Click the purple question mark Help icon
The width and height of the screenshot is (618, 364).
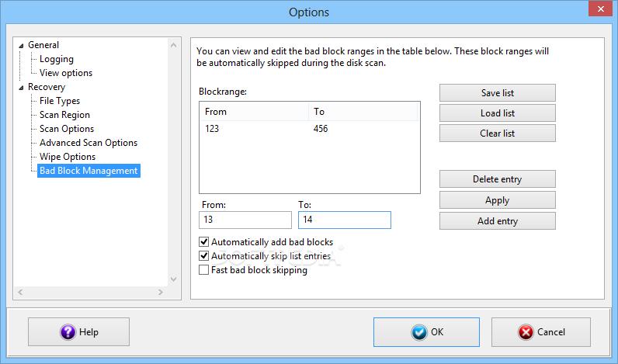68,332
